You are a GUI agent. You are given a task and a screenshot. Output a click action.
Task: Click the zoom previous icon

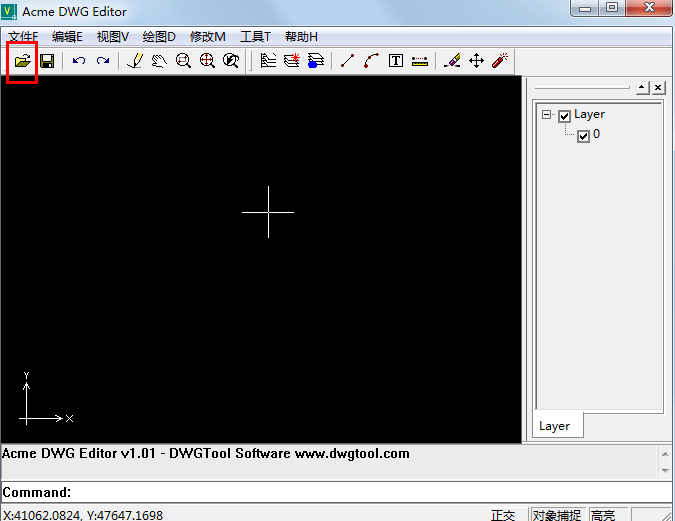point(231,61)
